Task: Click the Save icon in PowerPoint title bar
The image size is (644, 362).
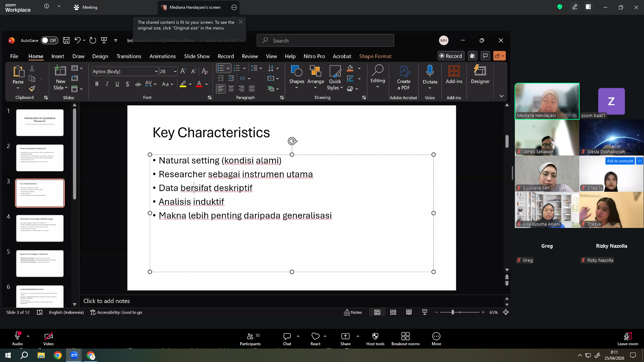Action: (x=66, y=40)
